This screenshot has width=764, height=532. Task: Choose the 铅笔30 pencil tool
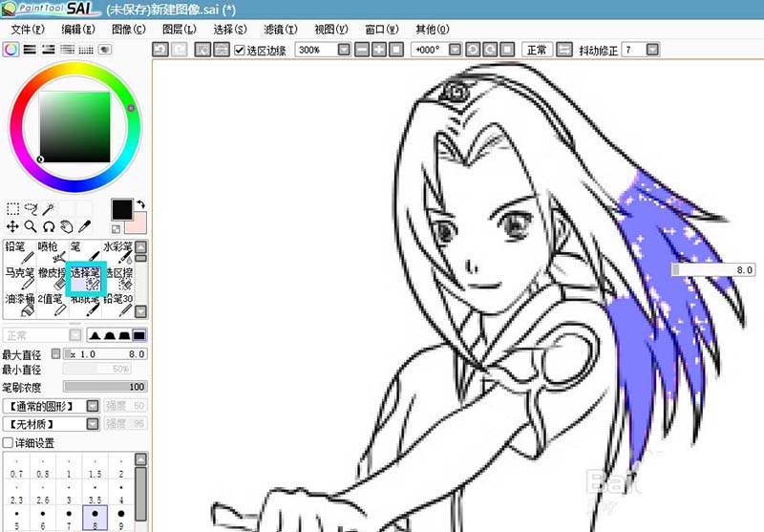(x=117, y=305)
